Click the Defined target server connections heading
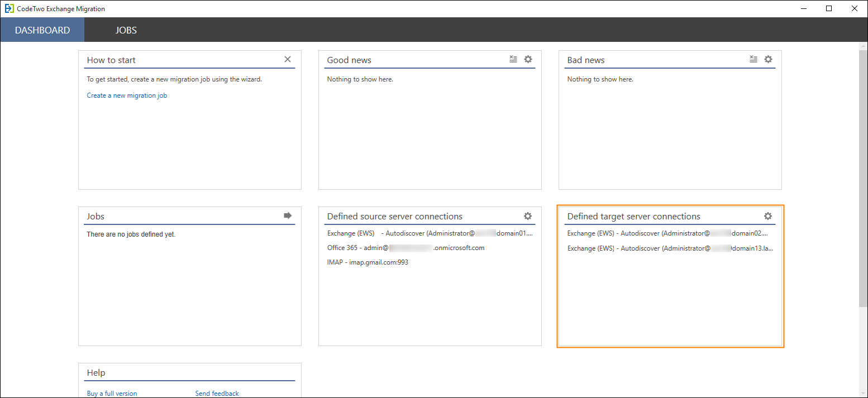 633,217
